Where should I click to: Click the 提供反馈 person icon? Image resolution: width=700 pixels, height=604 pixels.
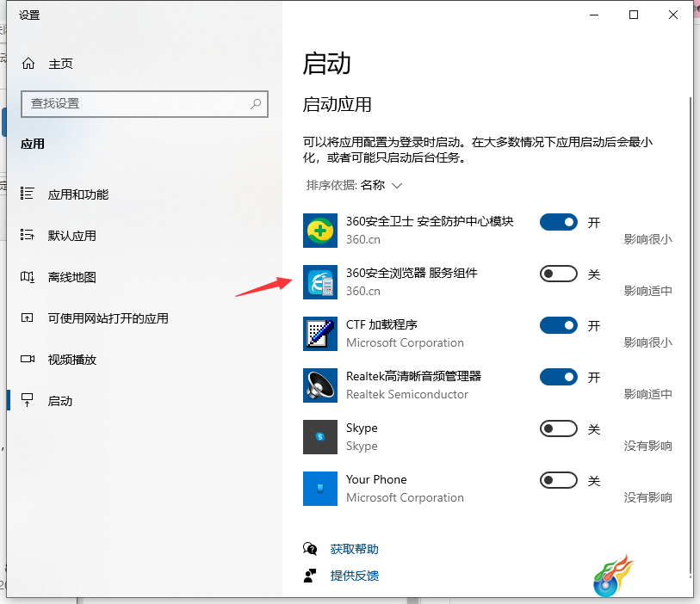pos(310,576)
